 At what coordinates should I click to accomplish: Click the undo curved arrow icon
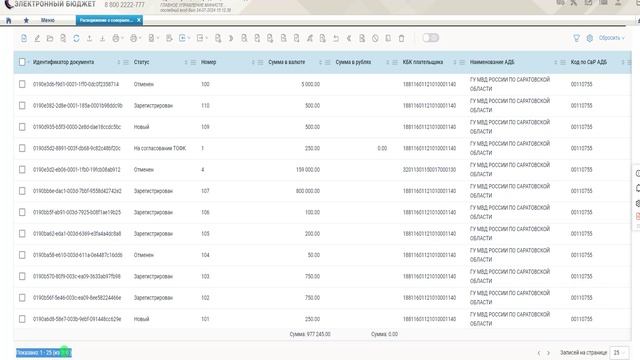pos(336,38)
